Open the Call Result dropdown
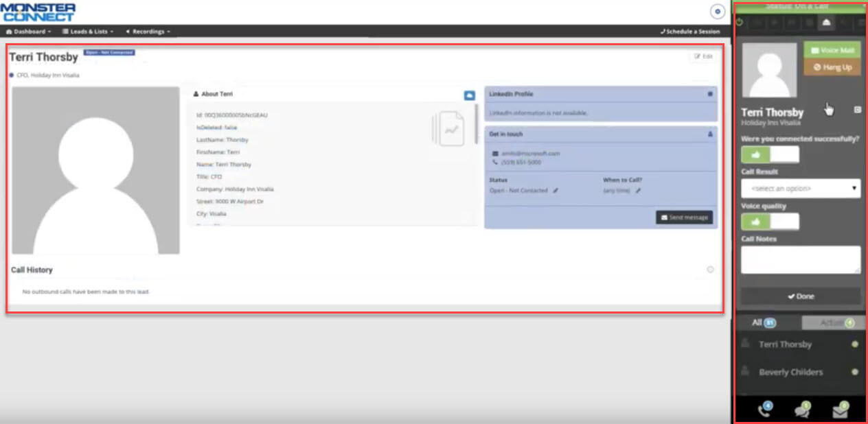 pos(801,188)
